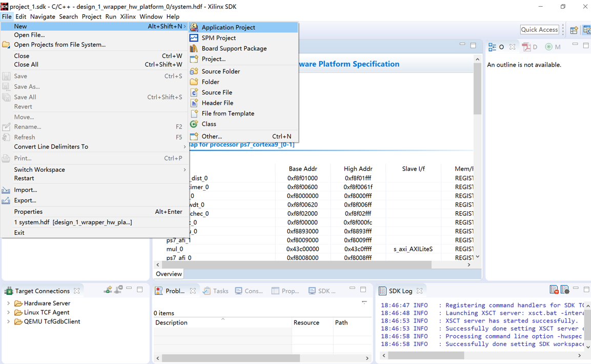The height and width of the screenshot is (364, 591).
Task: Maximize the Target Connections panel
Action: pyautogui.click(x=140, y=289)
